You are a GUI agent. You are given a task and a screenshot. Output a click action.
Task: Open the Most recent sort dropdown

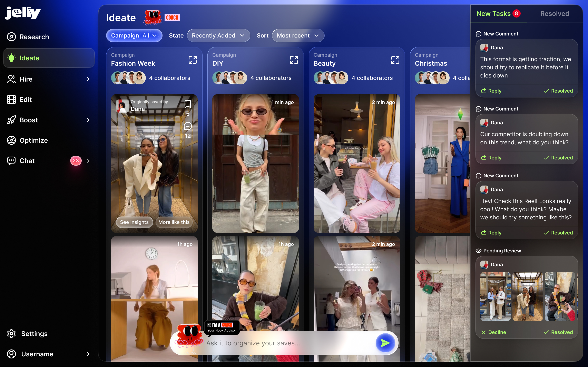point(298,35)
